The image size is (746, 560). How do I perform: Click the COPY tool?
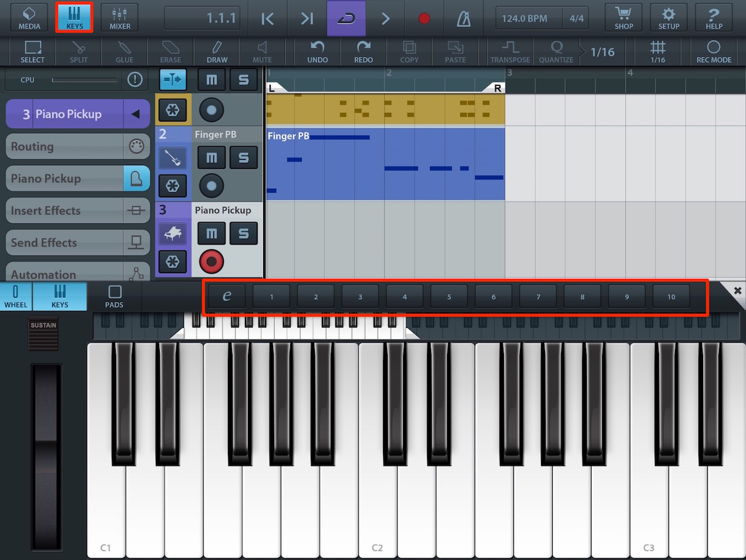[x=409, y=52]
